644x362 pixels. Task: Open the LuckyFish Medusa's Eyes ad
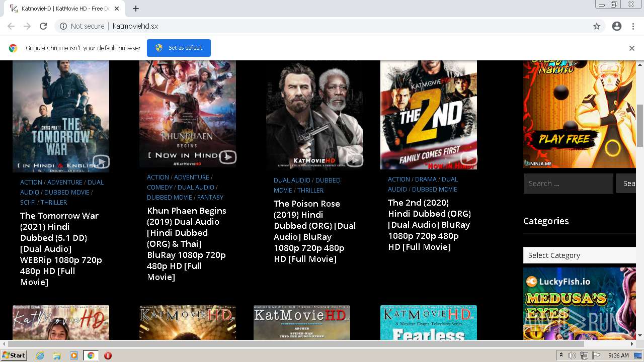coord(580,304)
